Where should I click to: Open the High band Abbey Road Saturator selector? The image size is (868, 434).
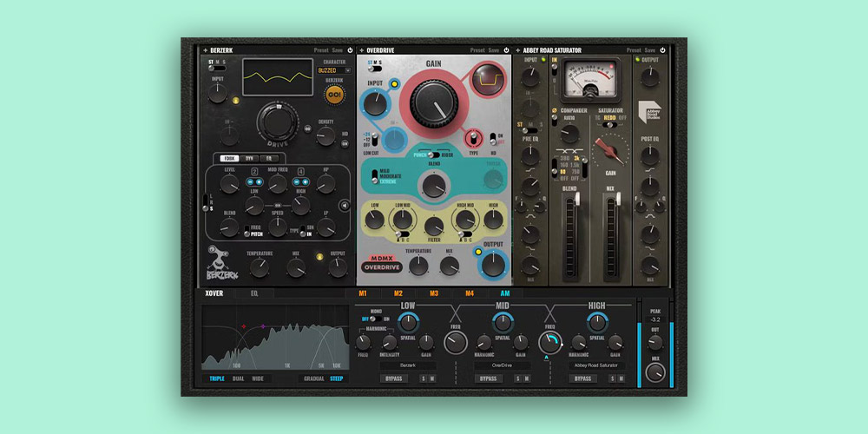pyautogui.click(x=597, y=366)
